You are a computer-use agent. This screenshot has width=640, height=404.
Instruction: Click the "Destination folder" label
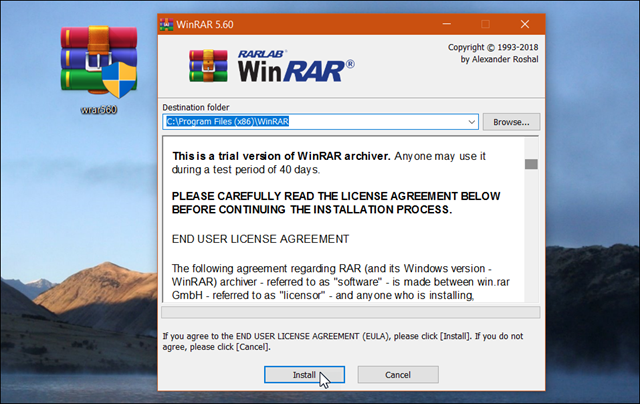(x=196, y=107)
